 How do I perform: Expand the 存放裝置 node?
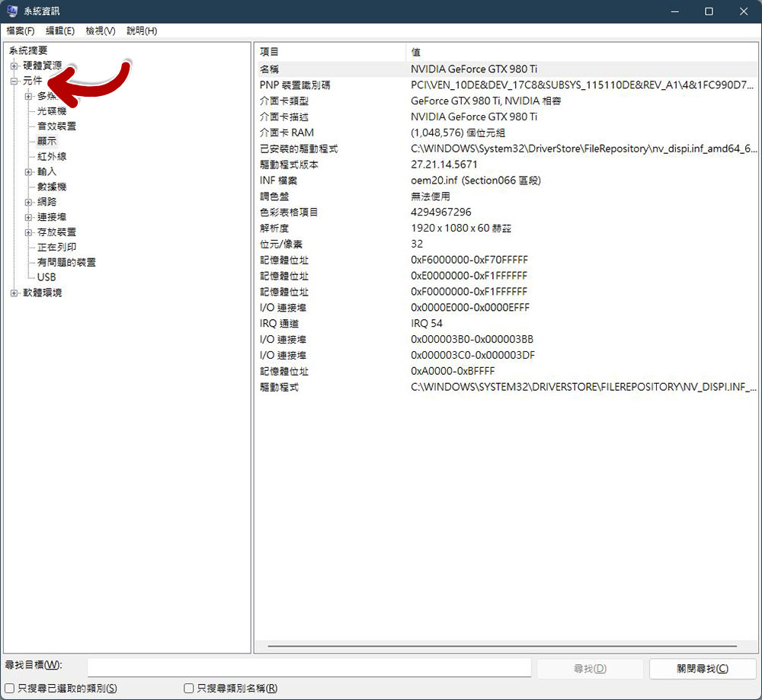click(x=28, y=232)
